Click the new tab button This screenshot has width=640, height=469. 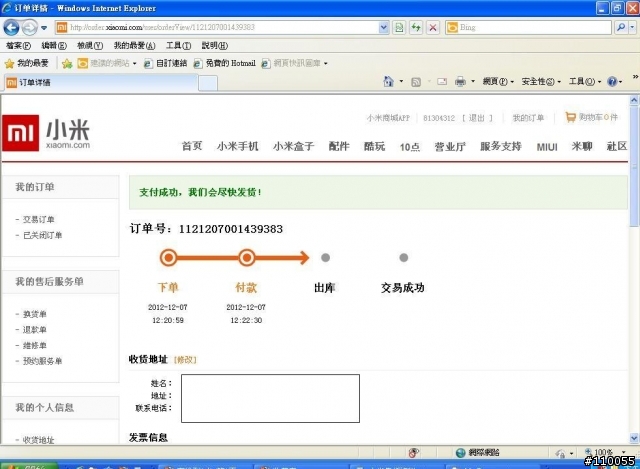pos(208,83)
